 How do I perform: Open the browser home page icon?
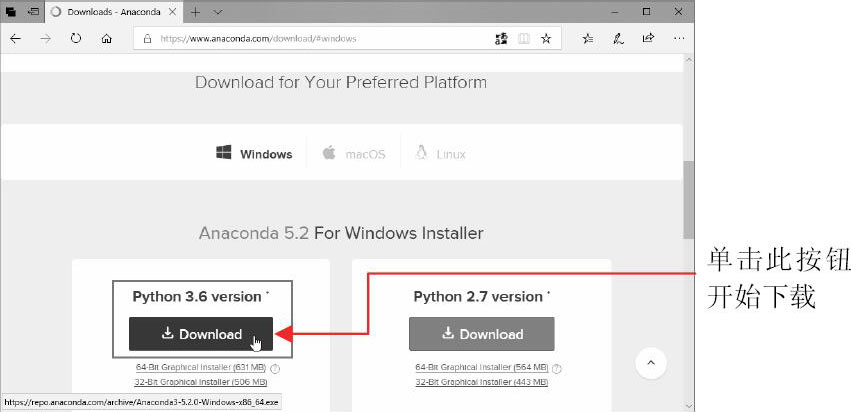pos(107,39)
